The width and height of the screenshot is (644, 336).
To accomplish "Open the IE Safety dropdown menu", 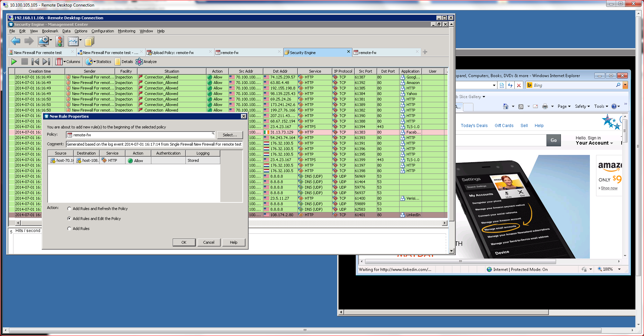I will click(583, 106).
